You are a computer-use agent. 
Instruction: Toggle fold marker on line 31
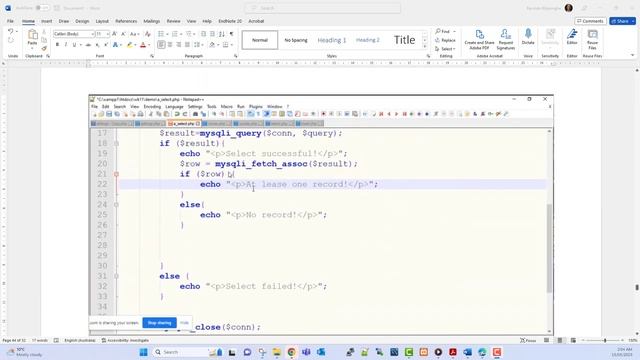pos(116,276)
